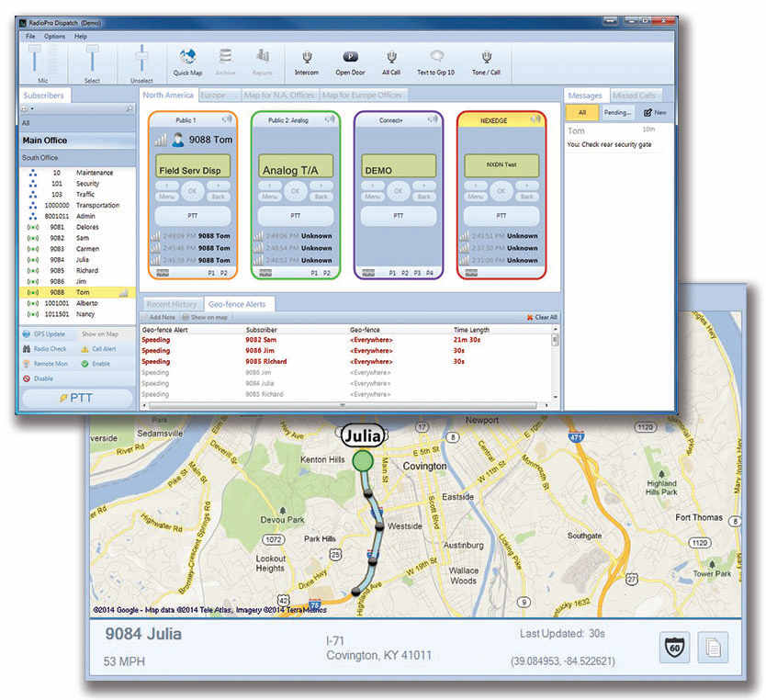The height and width of the screenshot is (700, 766).
Task: Perform a Radio Check
Action: 44,349
